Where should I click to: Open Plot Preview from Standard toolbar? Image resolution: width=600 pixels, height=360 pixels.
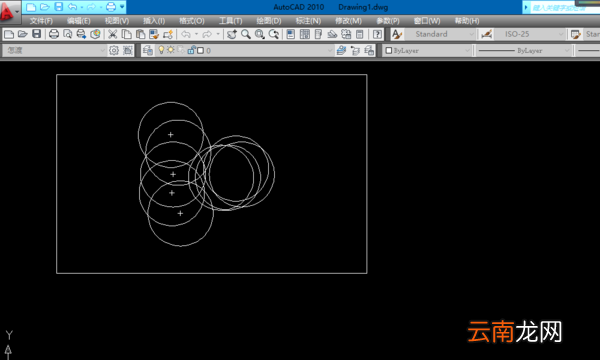coord(67,34)
